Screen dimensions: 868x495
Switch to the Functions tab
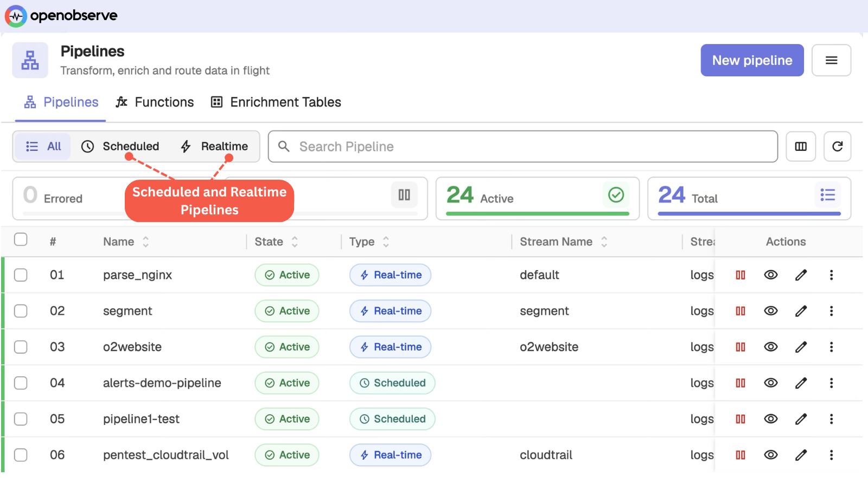pyautogui.click(x=155, y=103)
